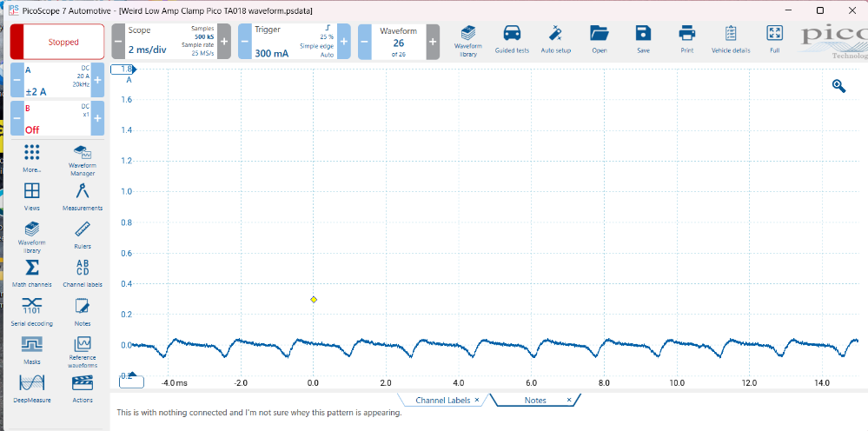The image size is (868, 431).
Task: Increase Scope timebase with plus button
Action: 224,42
